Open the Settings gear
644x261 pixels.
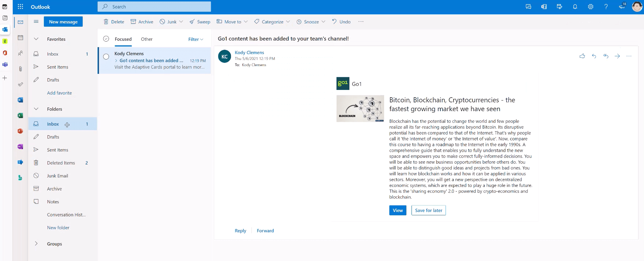coord(591,7)
